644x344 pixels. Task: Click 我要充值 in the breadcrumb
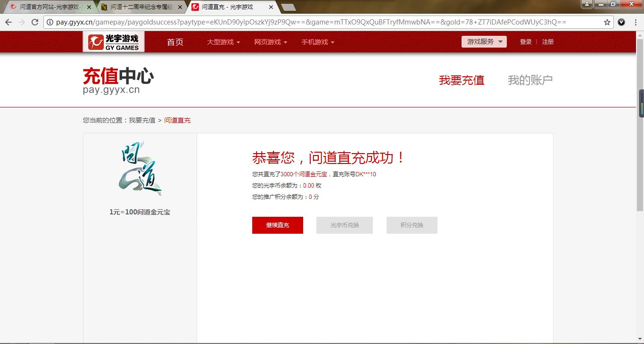[142, 120]
